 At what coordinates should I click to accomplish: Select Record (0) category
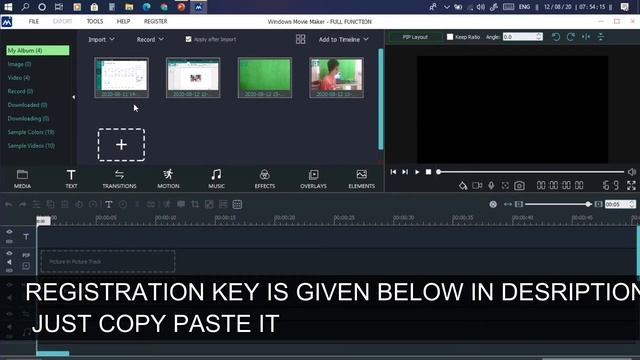tap(20, 91)
